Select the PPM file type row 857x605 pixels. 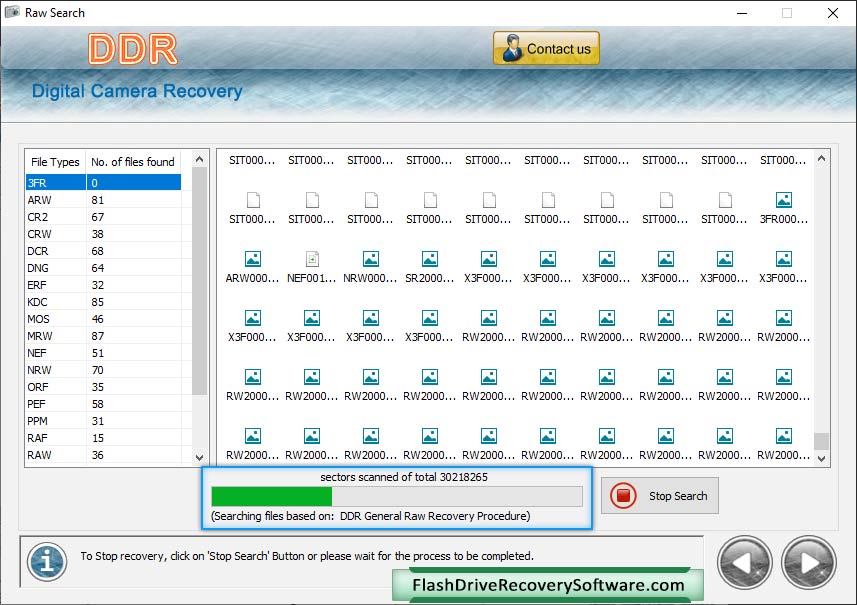click(x=103, y=421)
